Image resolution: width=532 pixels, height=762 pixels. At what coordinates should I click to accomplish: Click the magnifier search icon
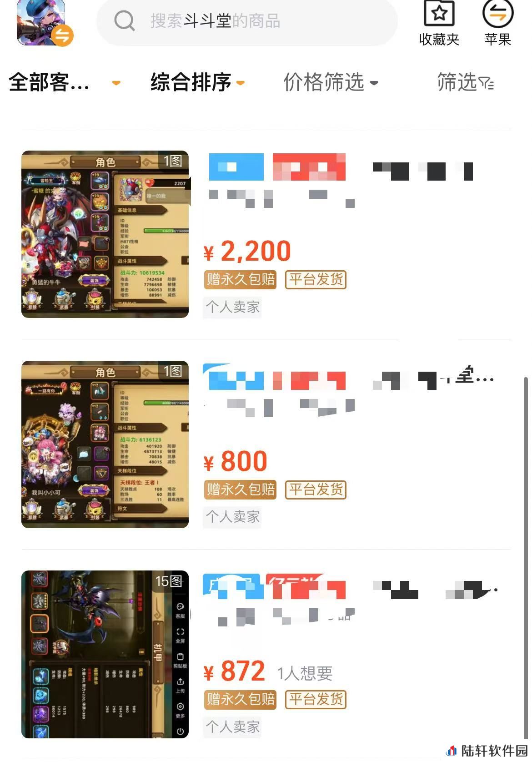click(124, 20)
